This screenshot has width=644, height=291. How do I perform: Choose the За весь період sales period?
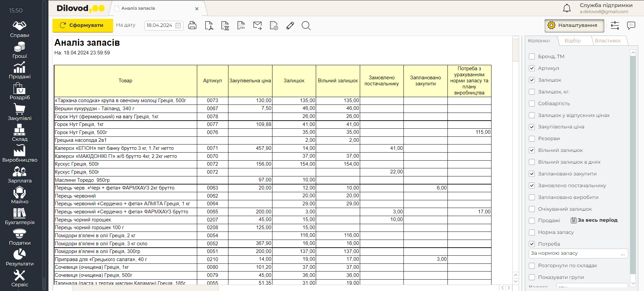pyautogui.click(x=594, y=220)
